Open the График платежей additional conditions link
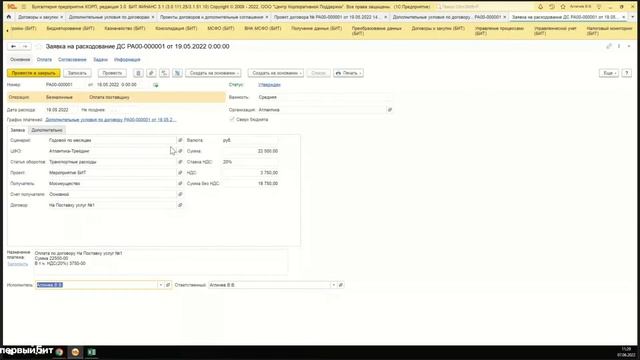The image size is (640, 360). (x=111, y=120)
